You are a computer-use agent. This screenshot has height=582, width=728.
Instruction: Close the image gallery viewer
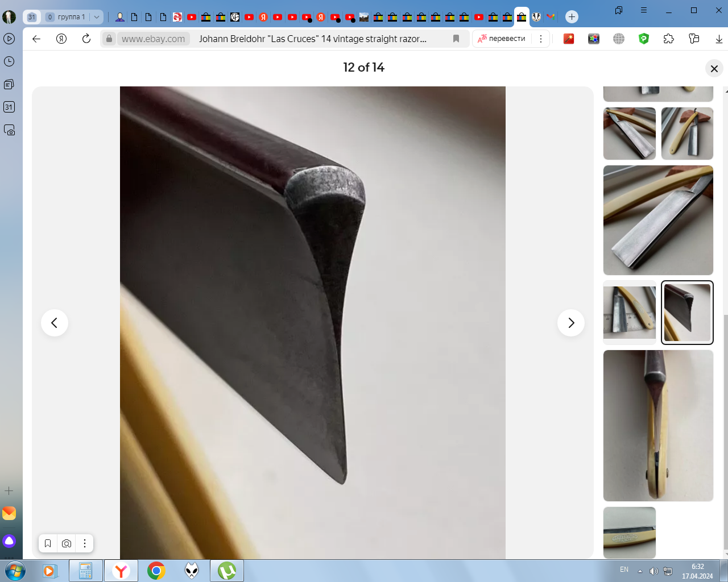pyautogui.click(x=714, y=69)
